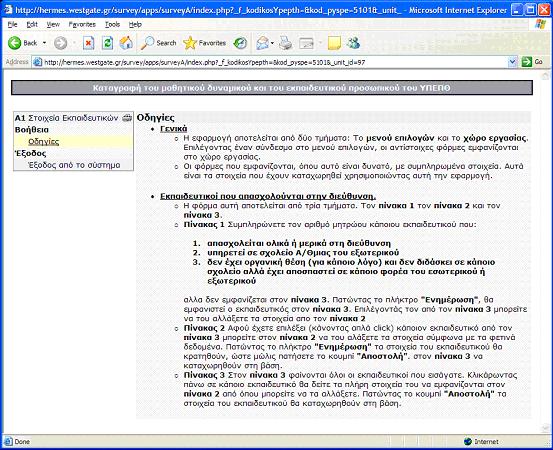Click the printer icon beside Στοιχεία Εκπαιδευτικών

[x=127, y=118]
